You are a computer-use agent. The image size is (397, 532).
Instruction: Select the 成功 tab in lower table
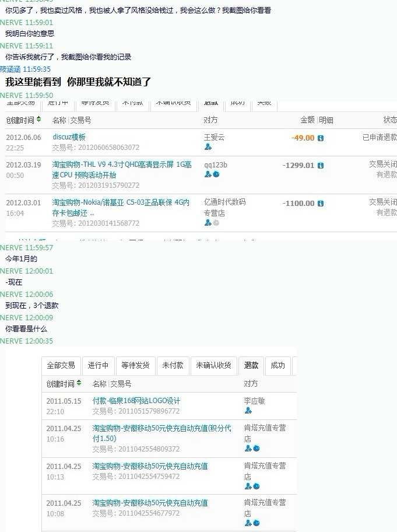277,365
